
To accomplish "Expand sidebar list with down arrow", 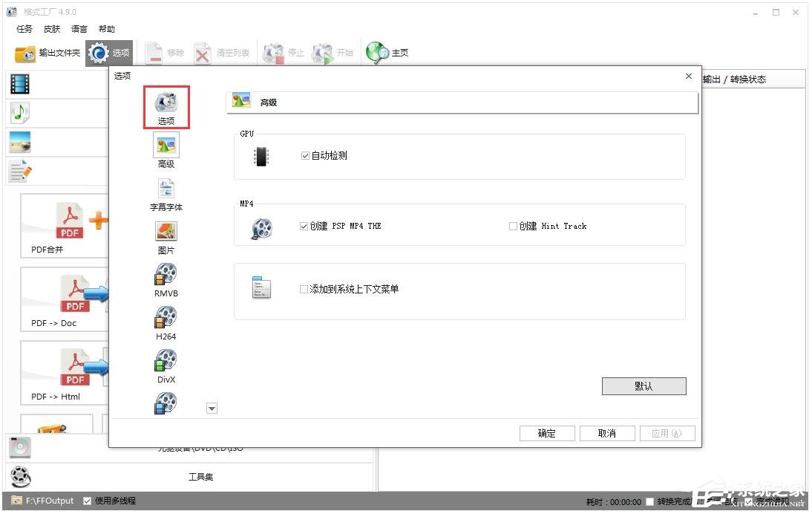I will click(212, 409).
